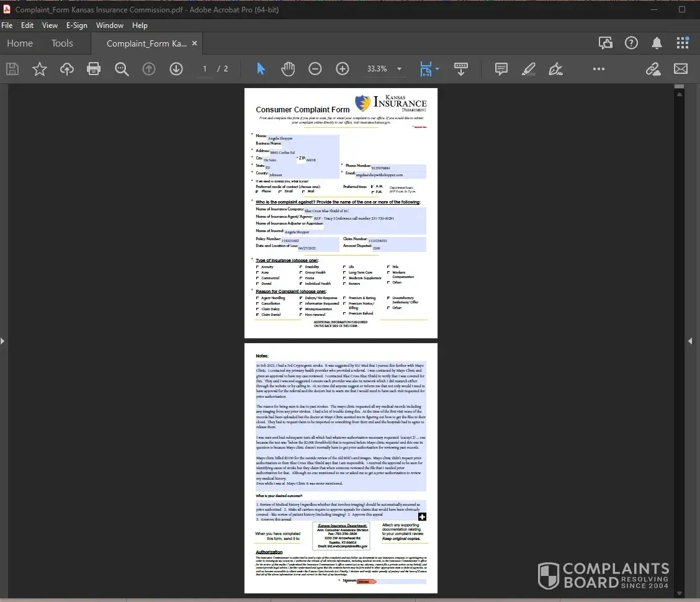This screenshot has height=602, width=700.
Task: Expand the left navigation pane arrow
Action: pos(4,341)
